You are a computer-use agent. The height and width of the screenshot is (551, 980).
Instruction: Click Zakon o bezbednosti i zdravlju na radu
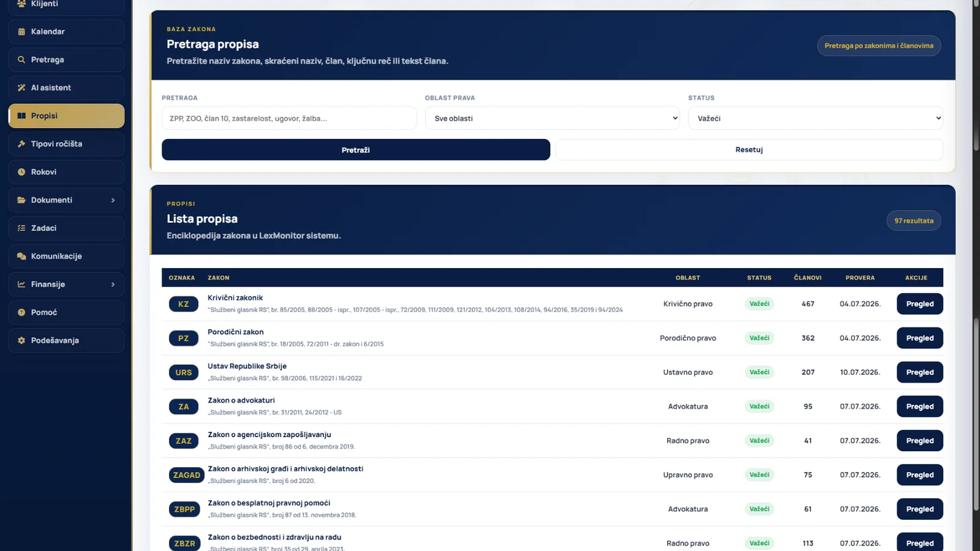pos(274,538)
